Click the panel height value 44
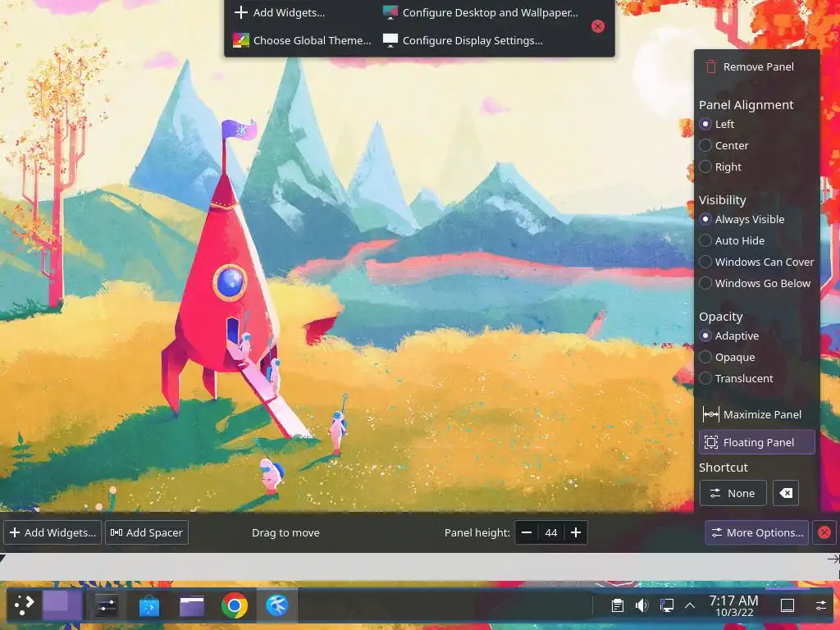Screen dimensions: 840x630 coord(551,532)
